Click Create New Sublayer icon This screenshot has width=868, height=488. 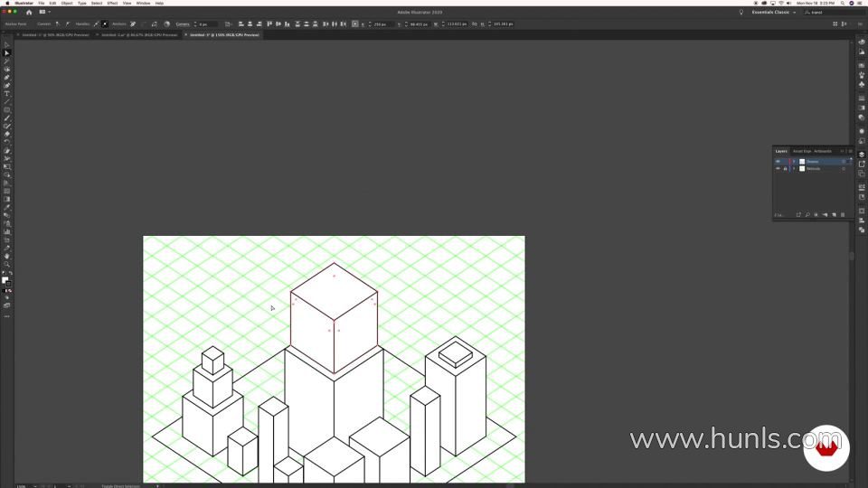(825, 215)
